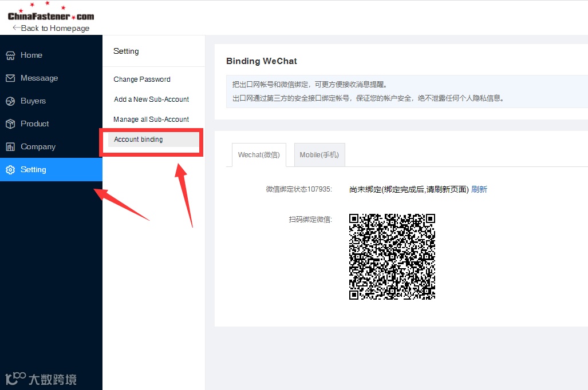Screen dimensions: 588x390
Task: Click the 出口网通过第三方的安全接口 notice line
Action: click(x=368, y=98)
